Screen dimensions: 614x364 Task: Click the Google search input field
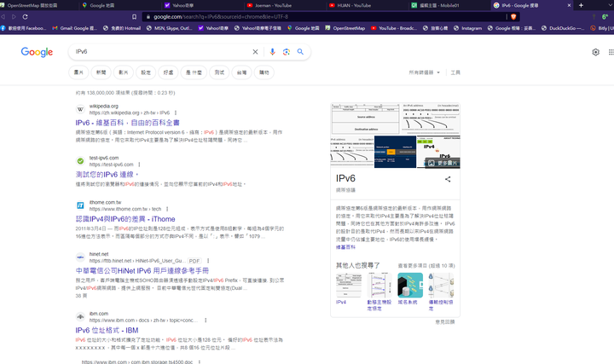click(160, 52)
